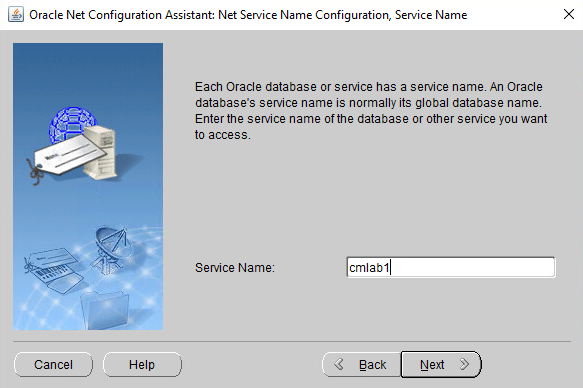The height and width of the screenshot is (388, 583).
Task: Click the satellite dish graphic
Action: (x=111, y=249)
